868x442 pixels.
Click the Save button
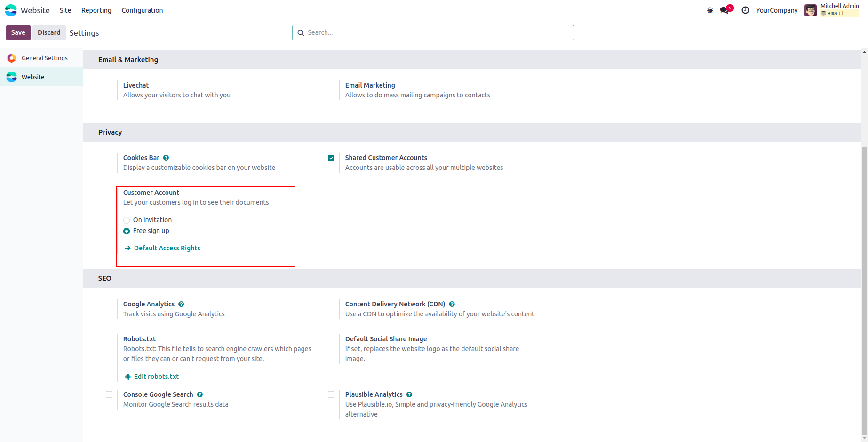pyautogui.click(x=18, y=32)
